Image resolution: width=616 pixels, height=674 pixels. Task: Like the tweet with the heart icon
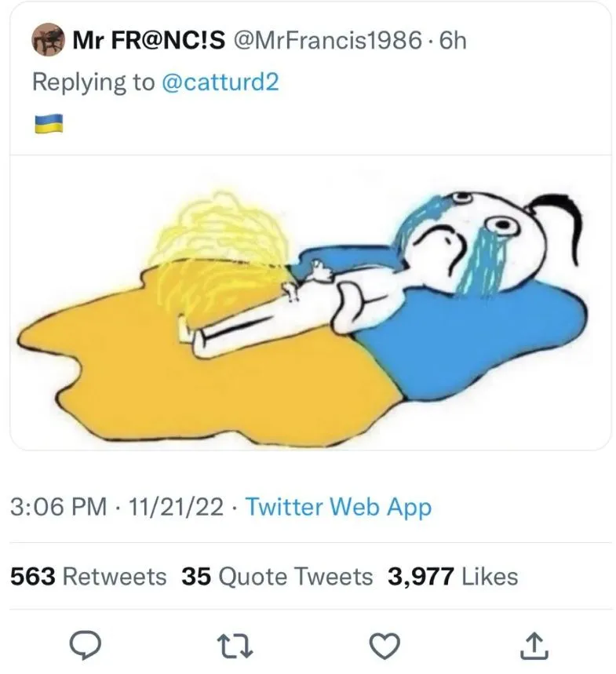tap(385, 645)
